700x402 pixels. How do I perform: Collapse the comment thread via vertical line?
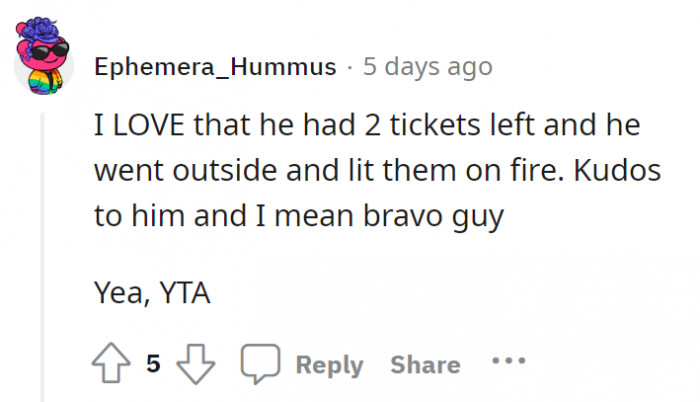coord(43,250)
